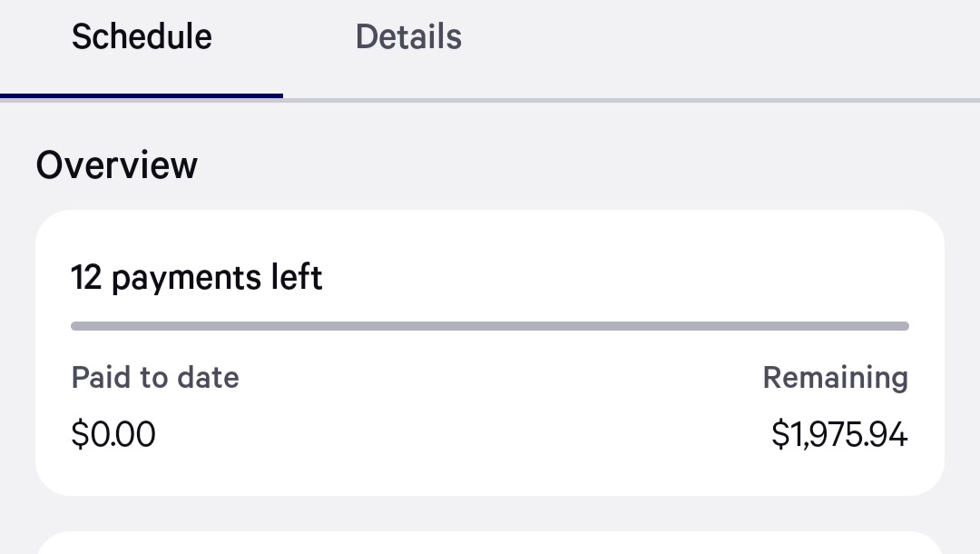Click the partially visible card at the bottom
The height and width of the screenshot is (554, 980).
pyautogui.click(x=490, y=544)
